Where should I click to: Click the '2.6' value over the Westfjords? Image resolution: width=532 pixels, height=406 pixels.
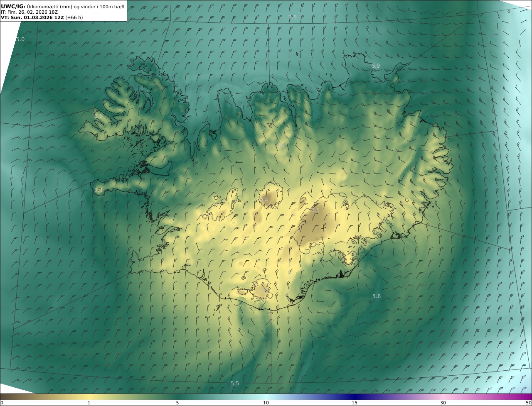click(98, 116)
